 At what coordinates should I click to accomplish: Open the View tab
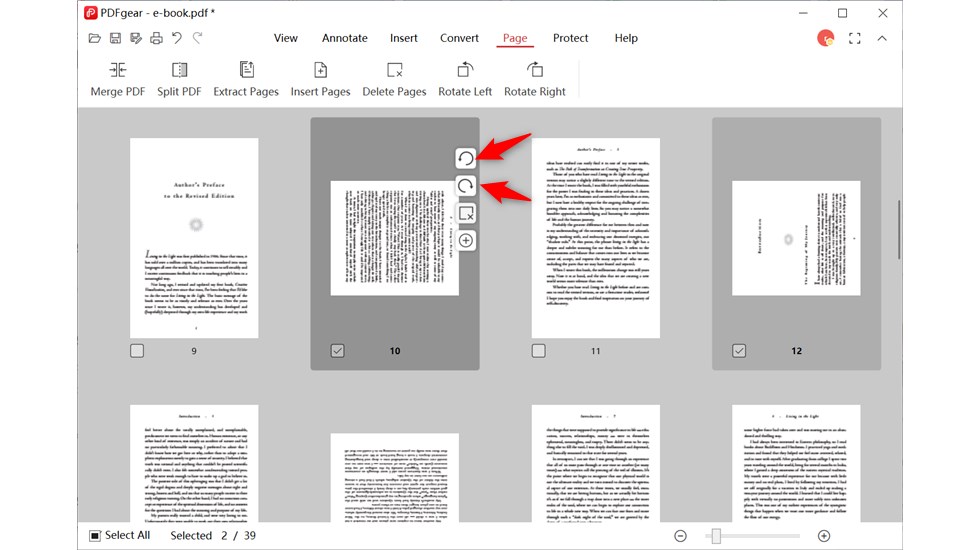point(286,38)
